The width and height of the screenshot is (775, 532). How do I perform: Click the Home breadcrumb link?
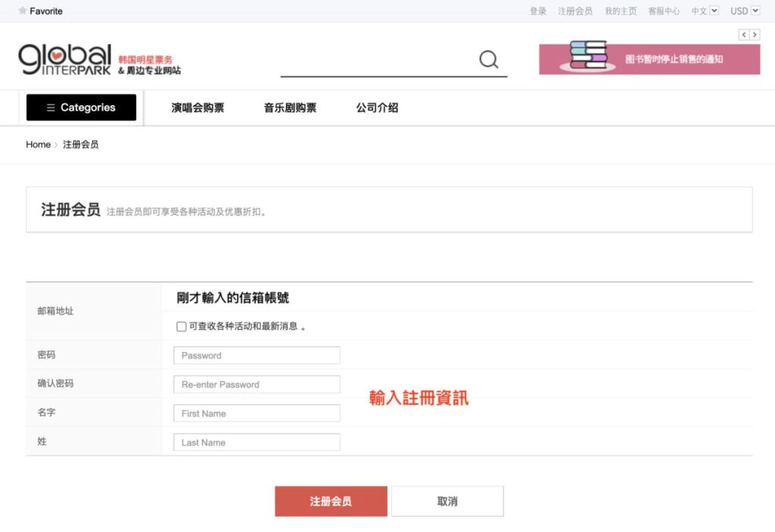pos(38,145)
